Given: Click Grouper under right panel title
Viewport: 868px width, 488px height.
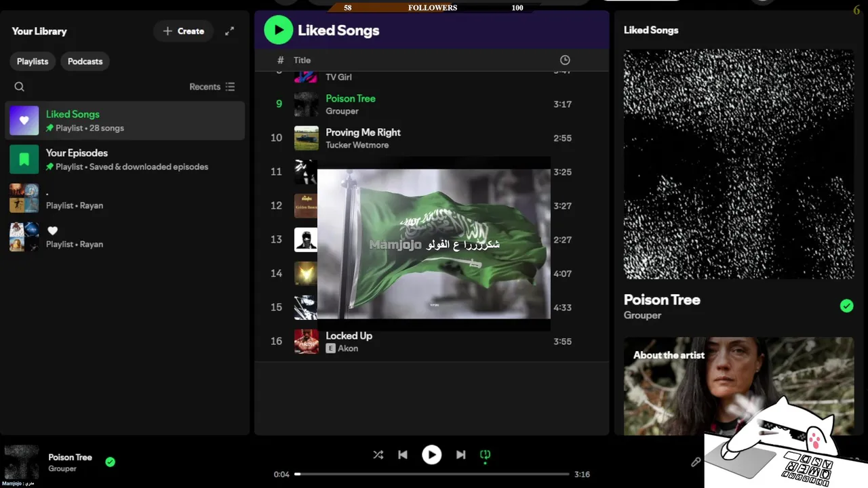Looking at the screenshot, I should pyautogui.click(x=642, y=315).
